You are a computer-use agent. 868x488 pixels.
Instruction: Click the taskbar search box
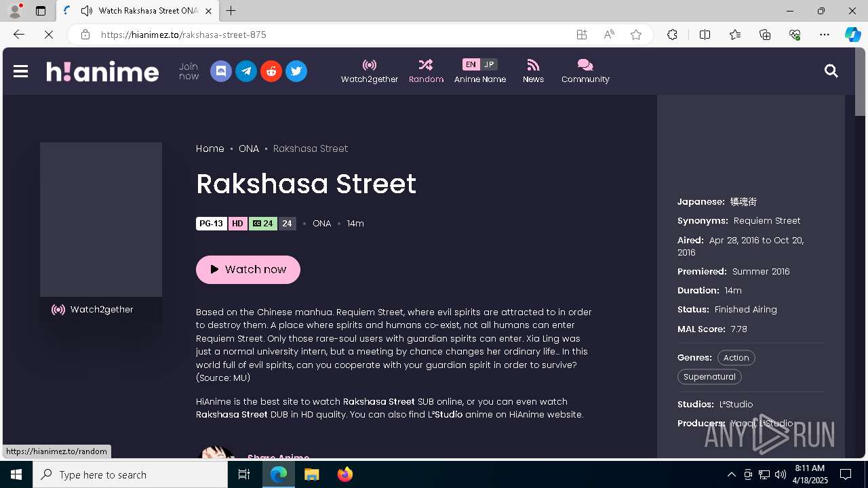tap(130, 474)
